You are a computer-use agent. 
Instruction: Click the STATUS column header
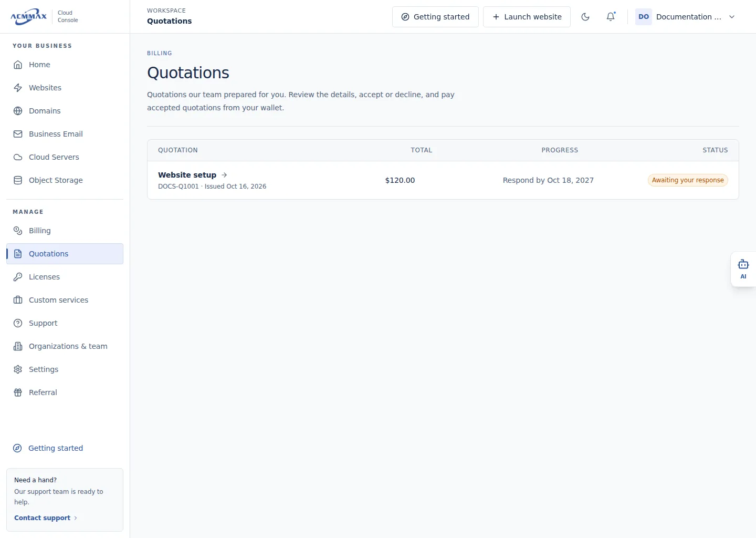tap(715, 150)
